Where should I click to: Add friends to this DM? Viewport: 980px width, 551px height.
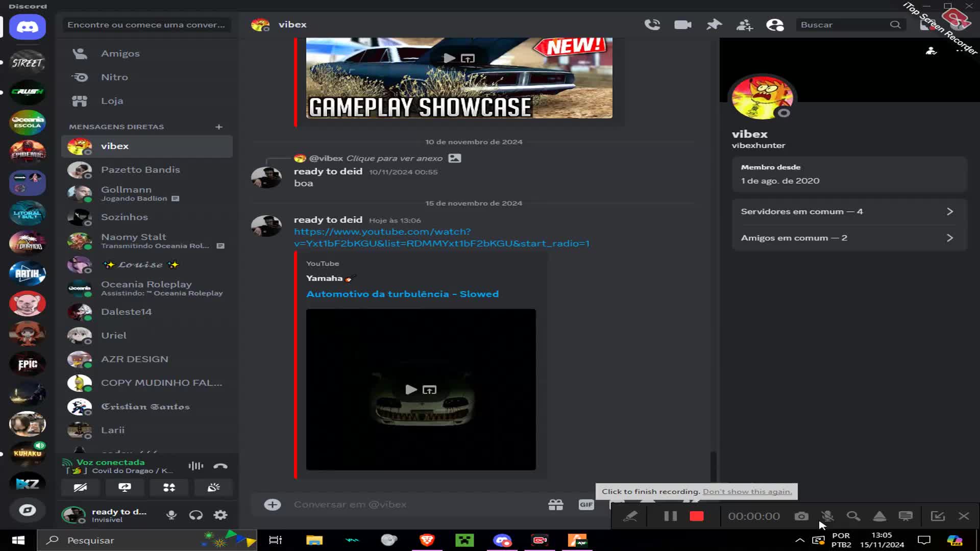pos(744,24)
